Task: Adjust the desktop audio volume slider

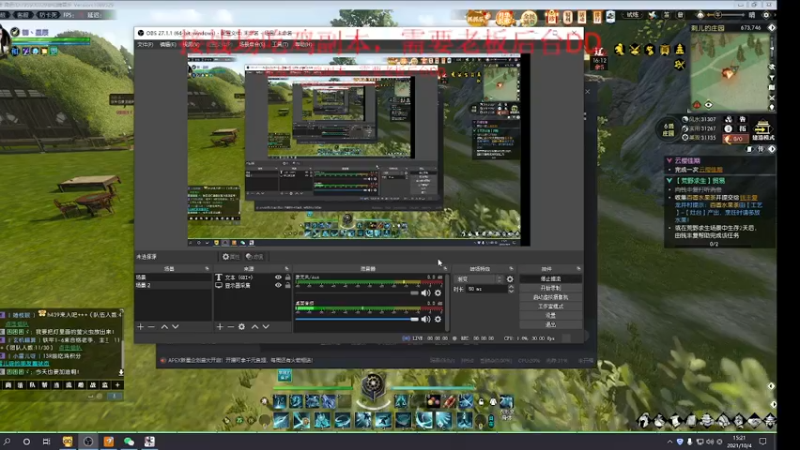Action: tap(357, 319)
